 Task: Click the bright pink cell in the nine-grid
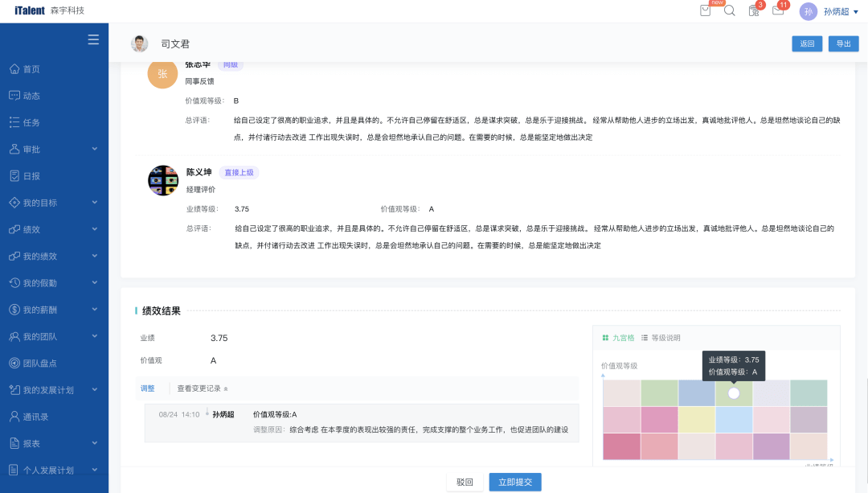(x=659, y=420)
